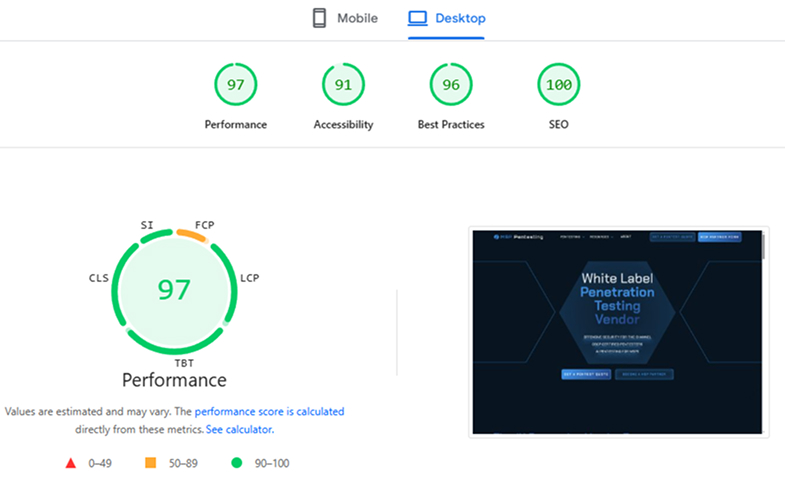Click the MSP Pentesting logo in the thumbnail
This screenshot has width=785, height=486.
click(x=518, y=237)
